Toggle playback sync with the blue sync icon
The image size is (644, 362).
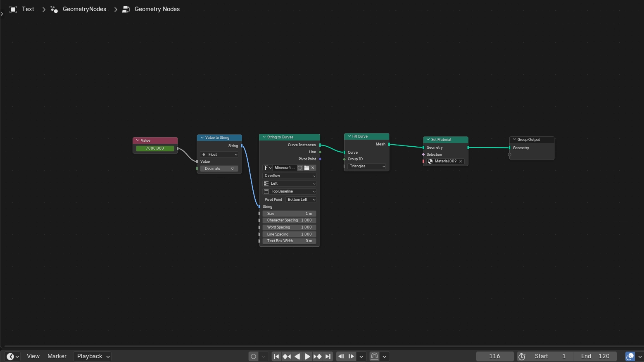click(x=630, y=356)
